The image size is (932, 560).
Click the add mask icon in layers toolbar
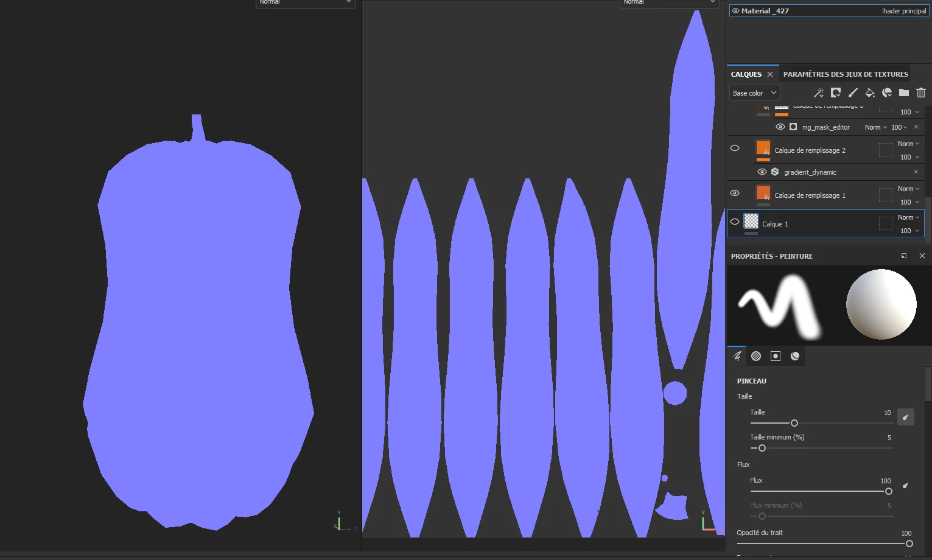click(836, 93)
